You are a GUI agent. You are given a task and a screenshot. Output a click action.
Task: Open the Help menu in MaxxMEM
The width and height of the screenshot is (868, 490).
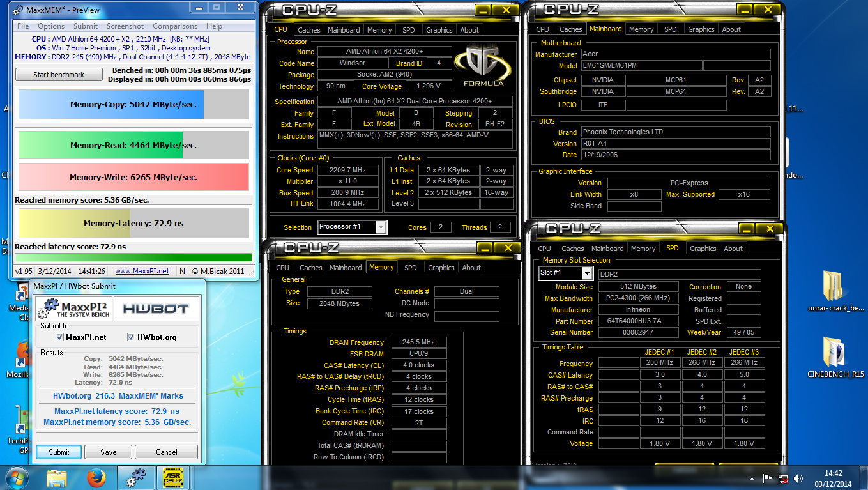[215, 26]
